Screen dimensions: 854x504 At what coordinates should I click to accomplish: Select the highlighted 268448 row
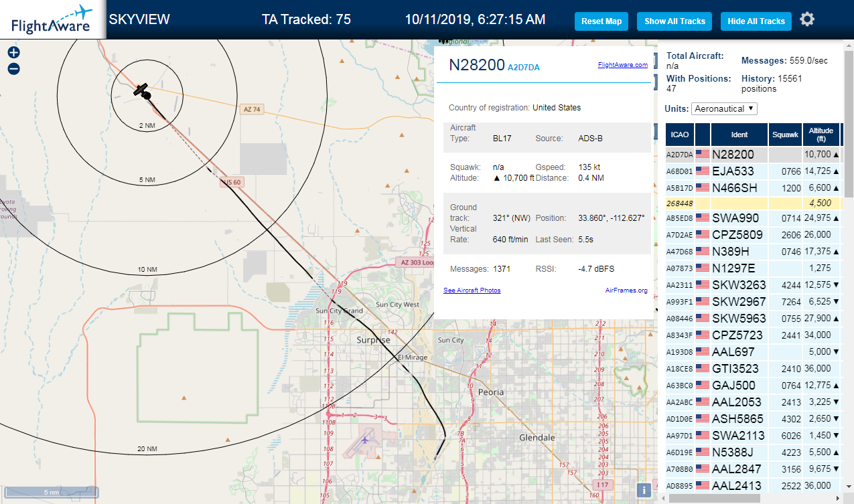[753, 203]
